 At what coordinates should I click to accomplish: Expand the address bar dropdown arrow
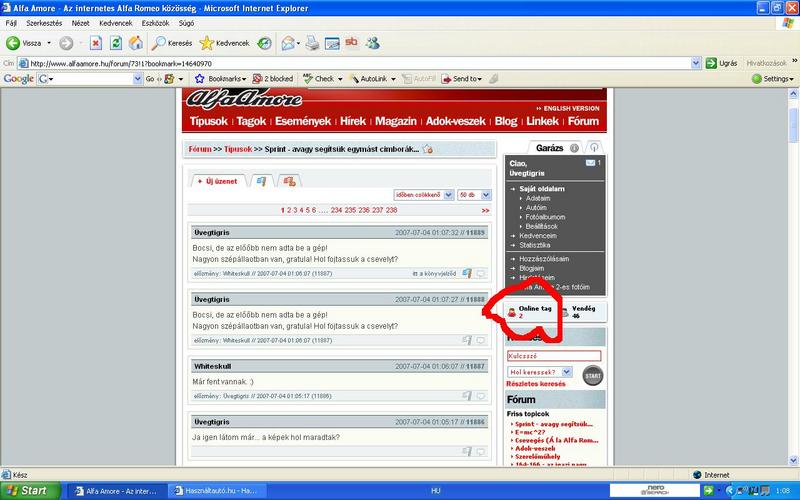[696, 63]
